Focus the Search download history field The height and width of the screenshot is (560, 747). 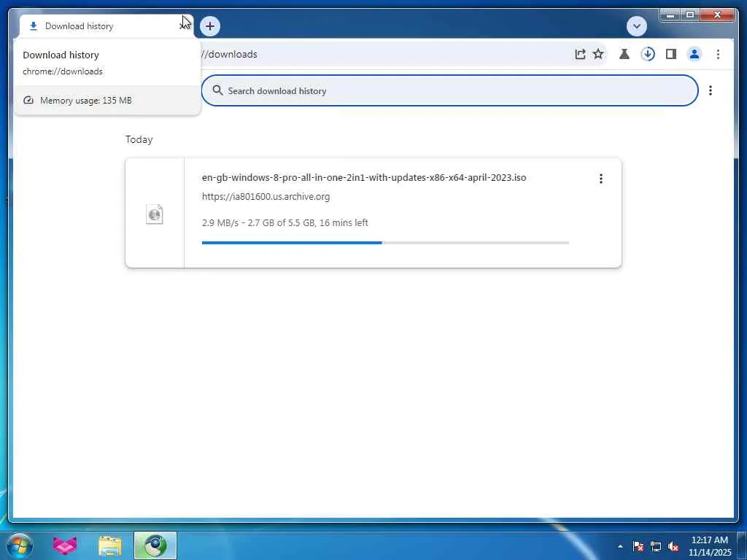[449, 90]
